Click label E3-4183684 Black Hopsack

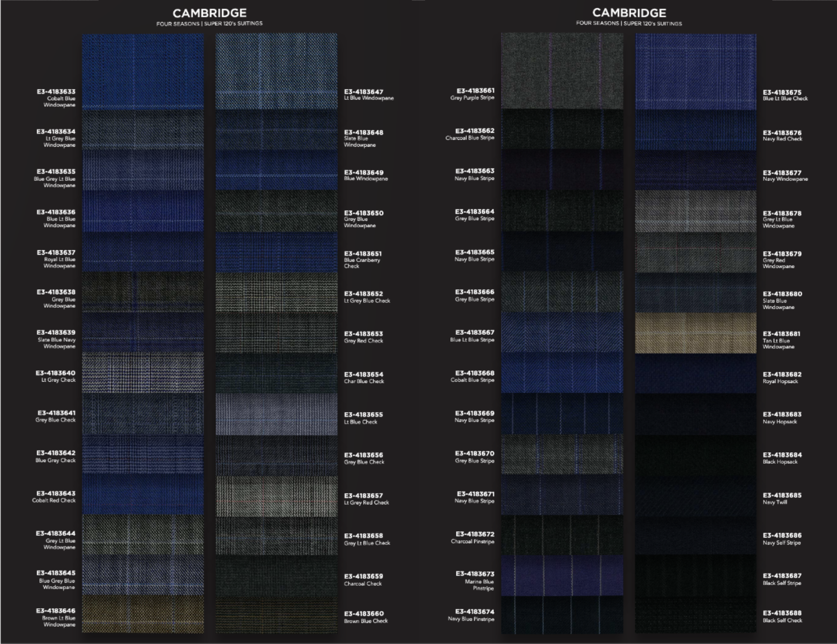[x=782, y=458]
